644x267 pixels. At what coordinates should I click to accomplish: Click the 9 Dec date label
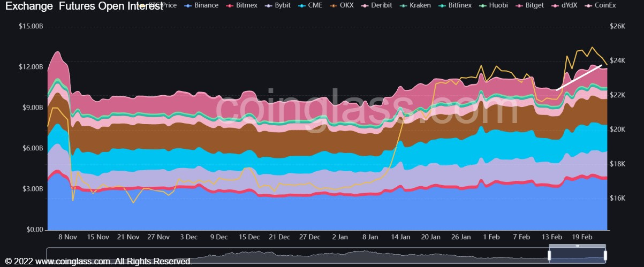coord(219,237)
